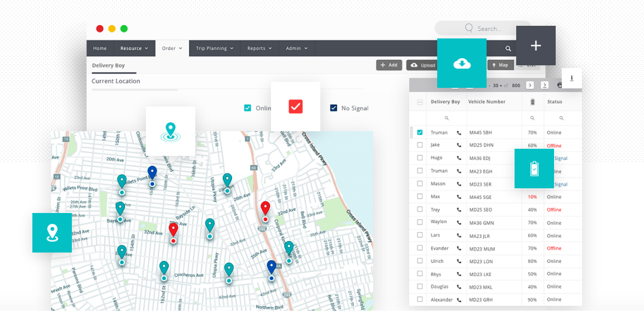This screenshot has width=644, height=325.
Task: Click the plus tile icon
Action: click(x=536, y=46)
